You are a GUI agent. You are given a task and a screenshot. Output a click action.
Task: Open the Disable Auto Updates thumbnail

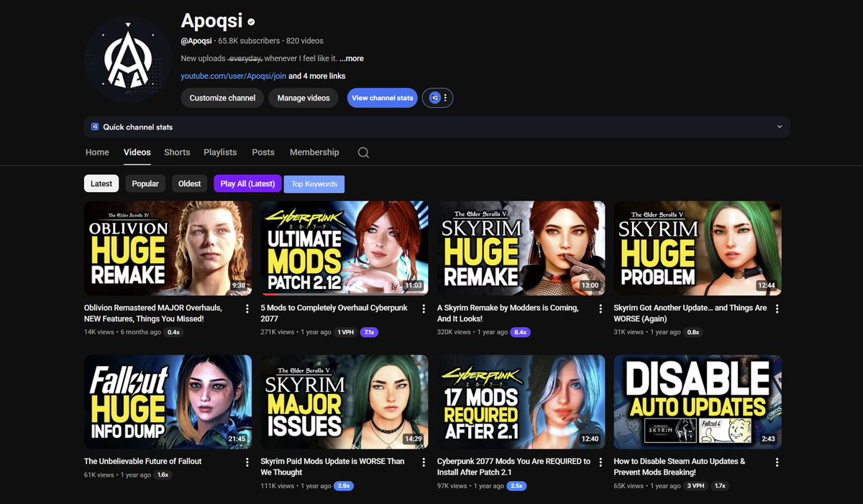click(698, 402)
